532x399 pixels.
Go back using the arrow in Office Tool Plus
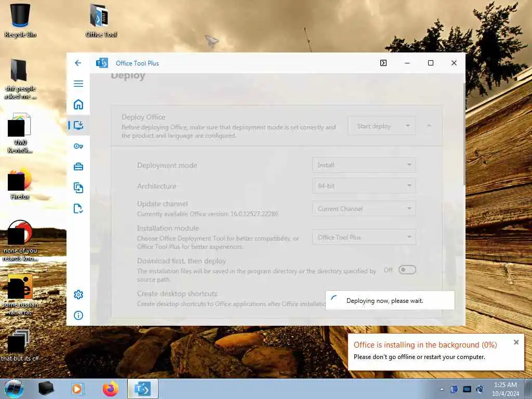pos(78,63)
